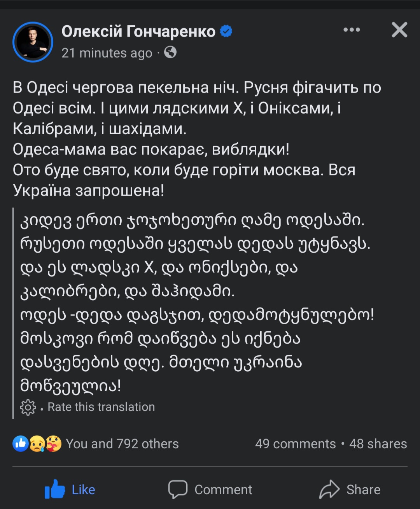Screen dimensions: 420x509
Task: Click the public audience globe icon
Action: click(x=170, y=52)
